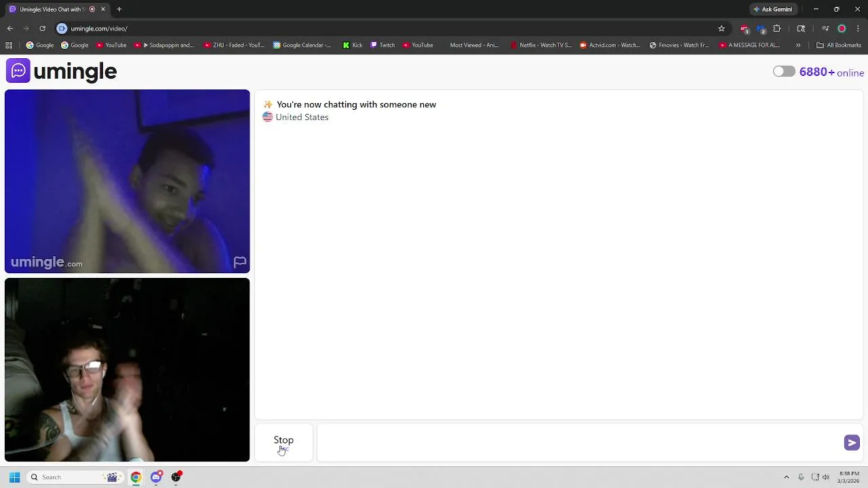Viewport: 868px width, 488px height.
Task: Bookmark this page with the star icon
Action: (722, 28)
